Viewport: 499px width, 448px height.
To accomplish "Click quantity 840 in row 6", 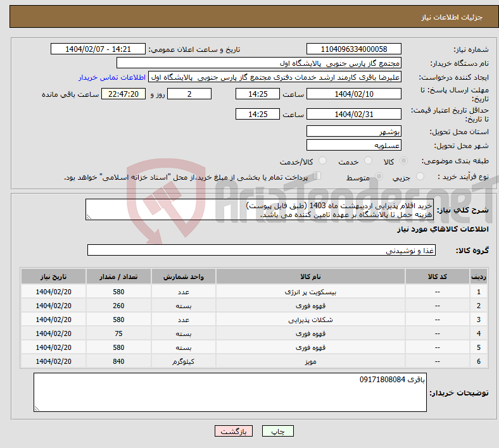I will [x=118, y=361].
